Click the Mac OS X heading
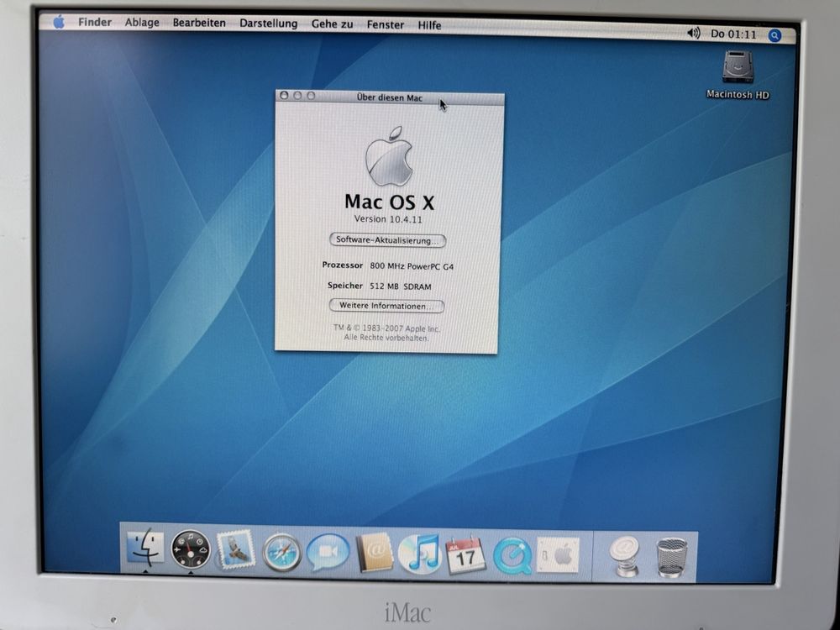Viewport: 840px width, 630px height. click(x=390, y=202)
